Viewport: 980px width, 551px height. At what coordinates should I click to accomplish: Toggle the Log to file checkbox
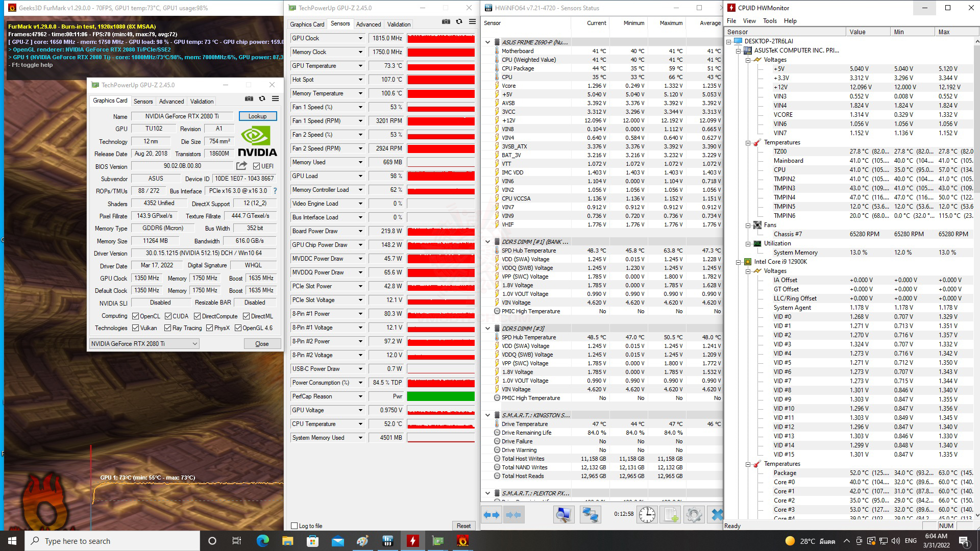(294, 526)
